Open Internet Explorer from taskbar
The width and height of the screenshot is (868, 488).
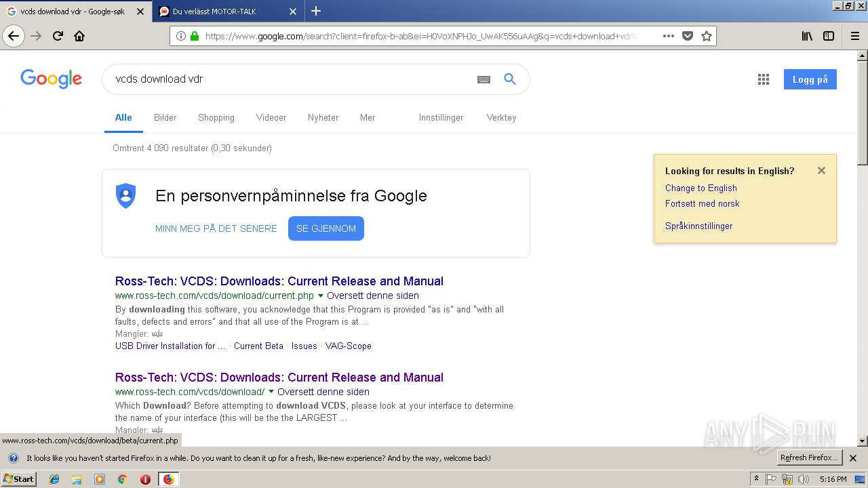(x=54, y=479)
